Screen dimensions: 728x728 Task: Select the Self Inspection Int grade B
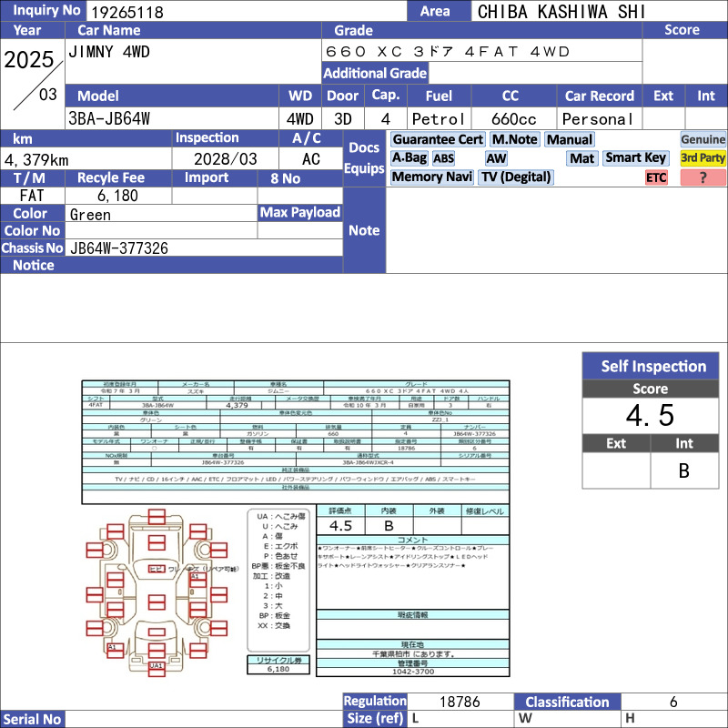pyautogui.click(x=684, y=470)
